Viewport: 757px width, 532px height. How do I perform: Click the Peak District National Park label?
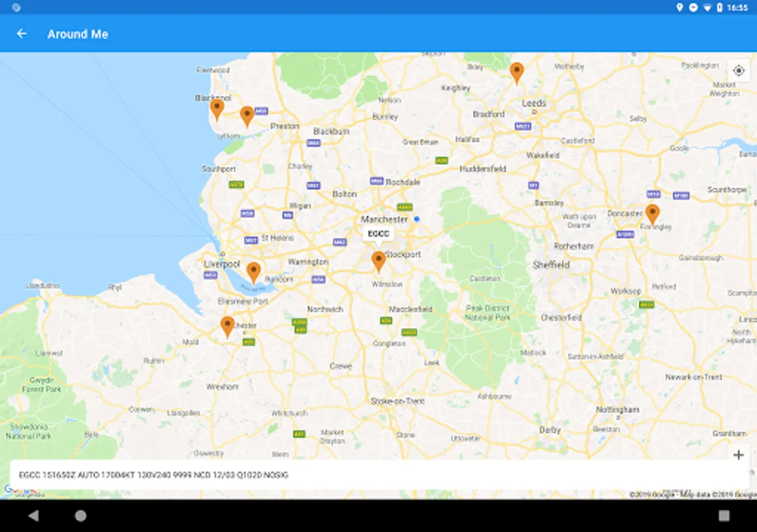coord(488,313)
